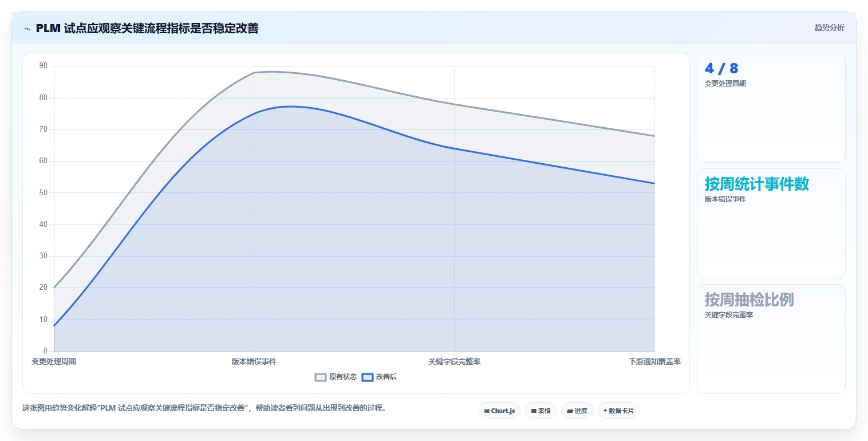Screen dimensions: 868x441
Task: Click the 表格 tag
Action: [540, 411]
